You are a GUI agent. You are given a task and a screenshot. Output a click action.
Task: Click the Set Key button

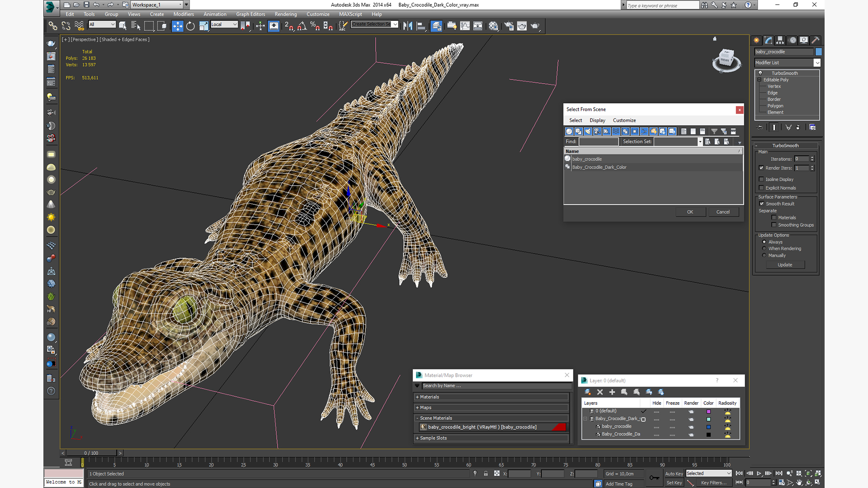click(674, 483)
